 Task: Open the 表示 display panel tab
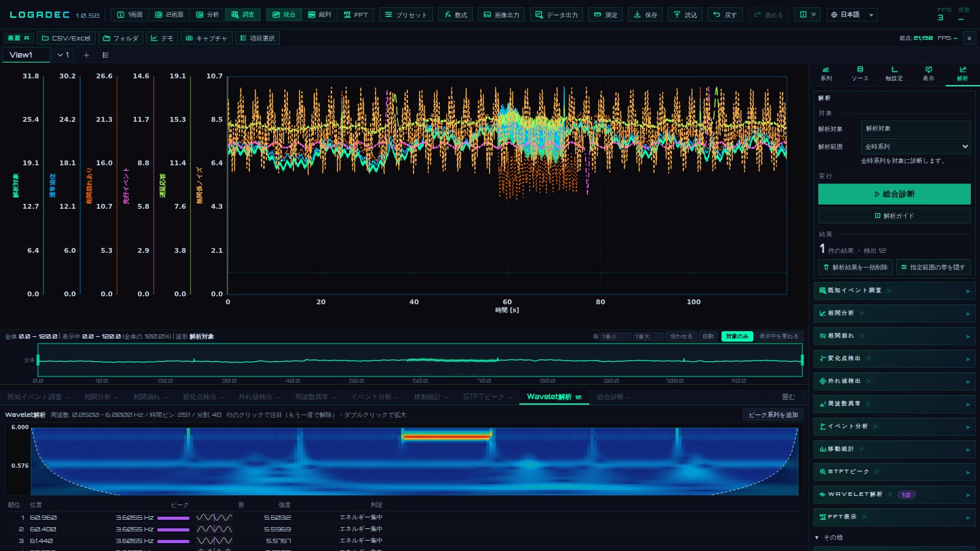(x=929, y=74)
